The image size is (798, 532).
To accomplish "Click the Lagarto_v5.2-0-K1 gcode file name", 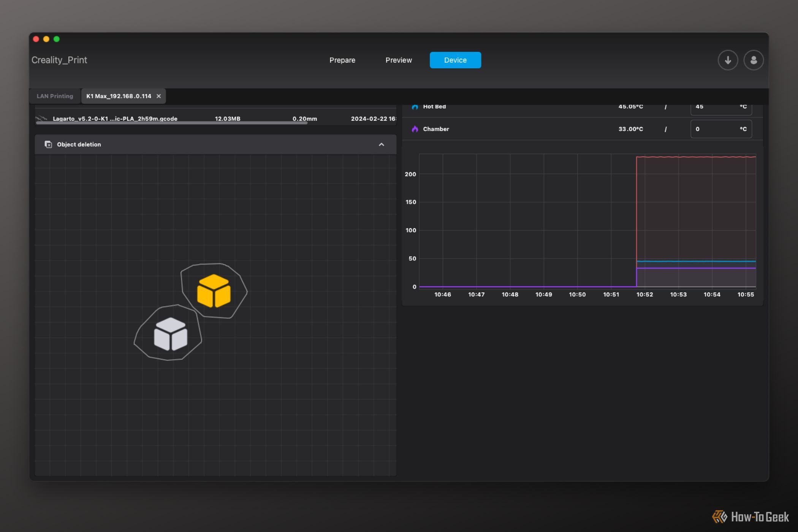I will 115,119.
